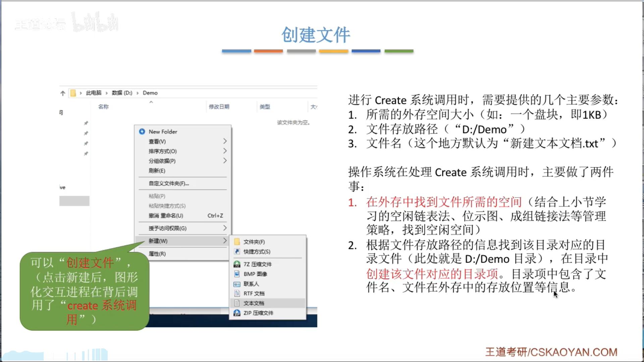Click the greyed 粘贴(P) entry

(x=183, y=196)
